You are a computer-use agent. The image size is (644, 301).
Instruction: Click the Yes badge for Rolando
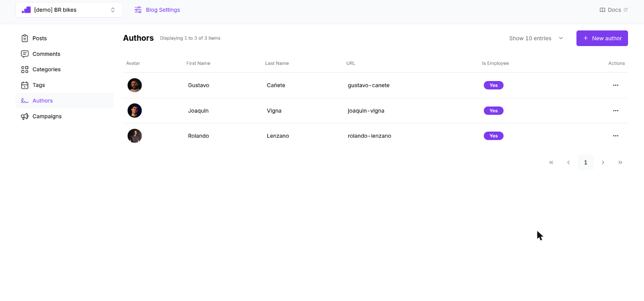click(x=494, y=136)
